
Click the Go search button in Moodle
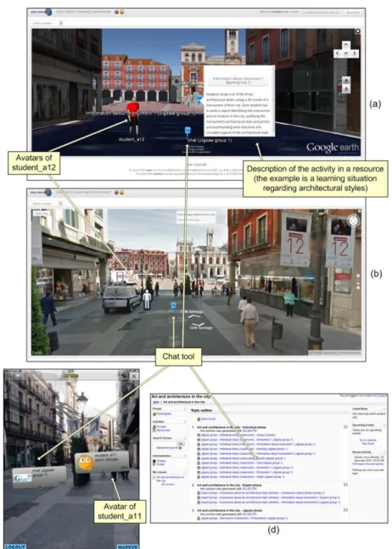pos(182,443)
